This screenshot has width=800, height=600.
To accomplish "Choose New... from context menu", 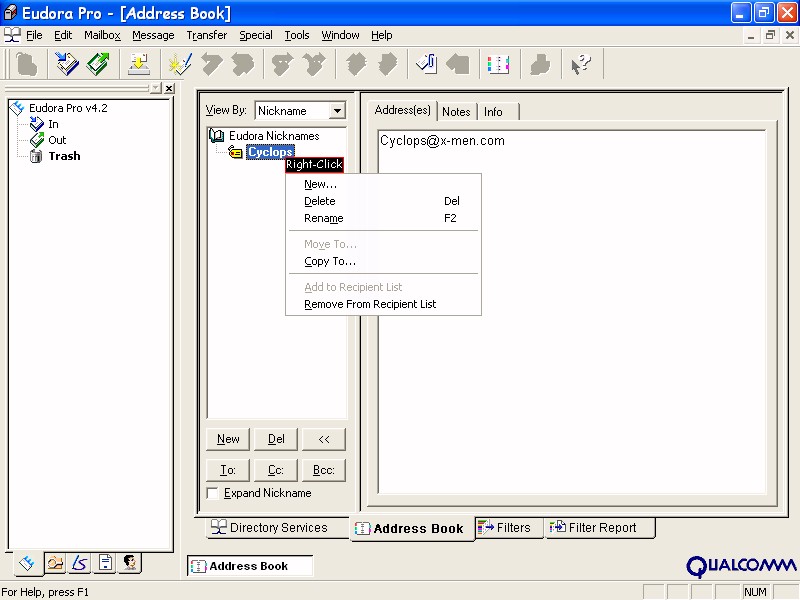I will pos(383,184).
